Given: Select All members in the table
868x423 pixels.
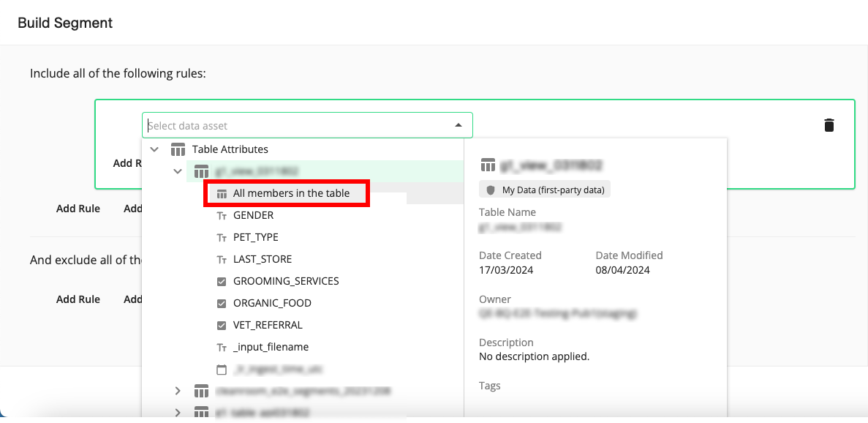Looking at the screenshot, I should 291,194.
